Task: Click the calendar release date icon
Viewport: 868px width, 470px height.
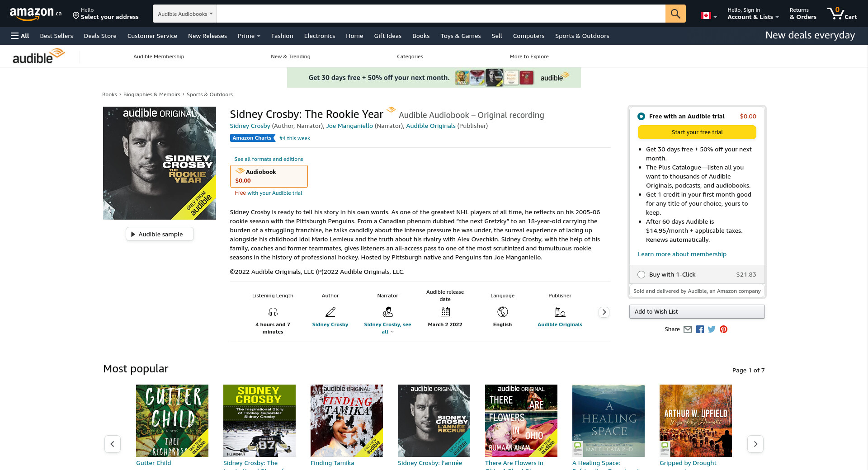Action: (445, 312)
